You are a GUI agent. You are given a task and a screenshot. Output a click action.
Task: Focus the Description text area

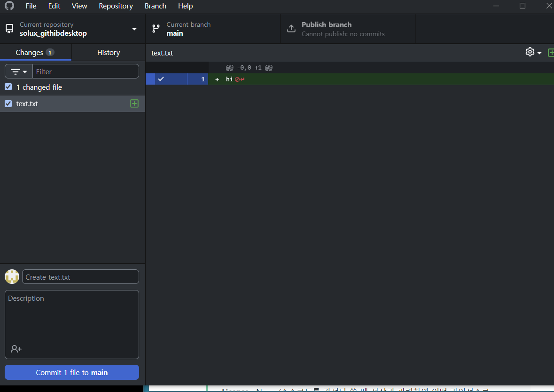coord(72,324)
